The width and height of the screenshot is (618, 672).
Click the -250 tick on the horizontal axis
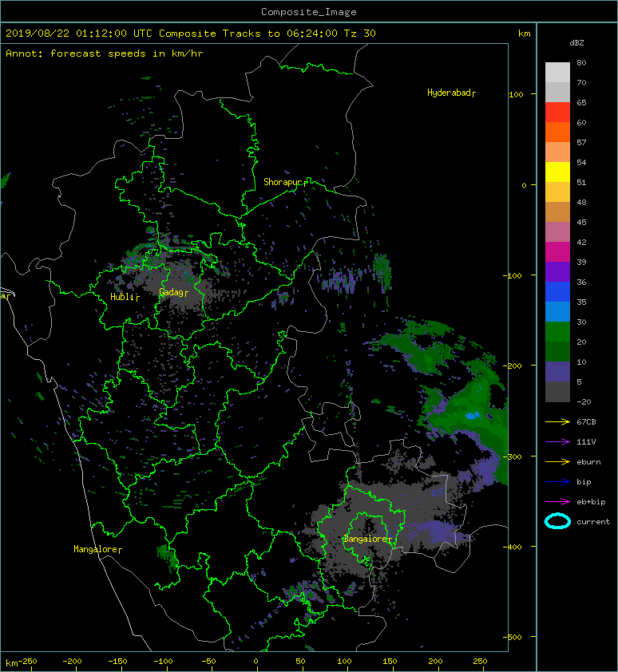pos(27,662)
